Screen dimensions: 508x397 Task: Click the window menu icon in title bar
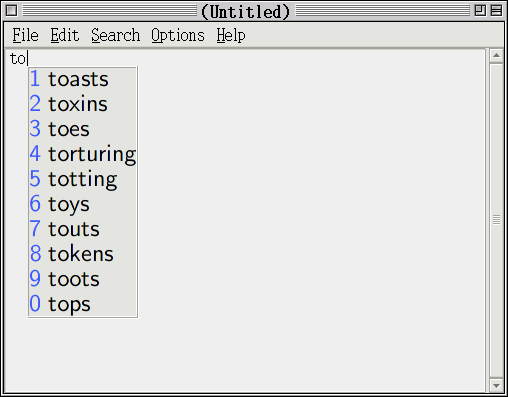coord(12,11)
